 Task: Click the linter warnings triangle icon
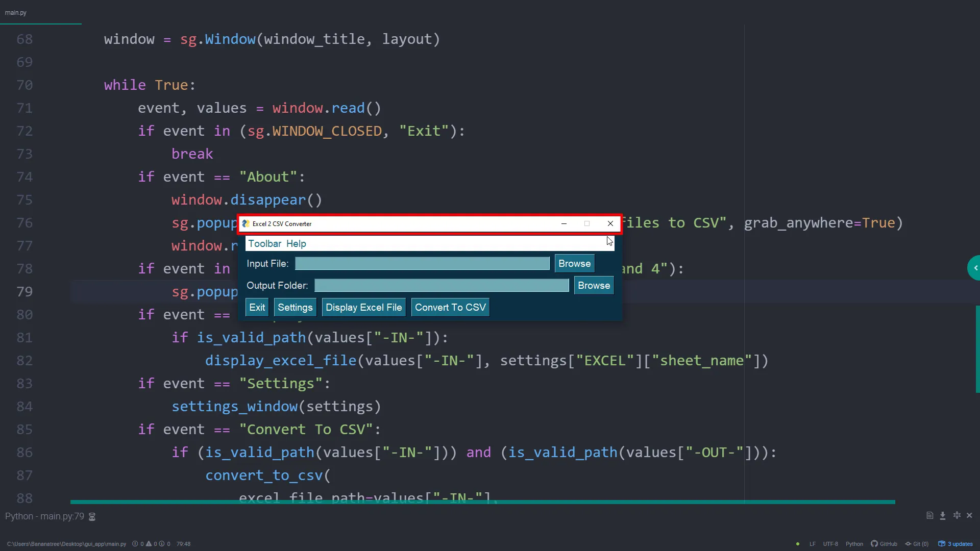point(149,544)
